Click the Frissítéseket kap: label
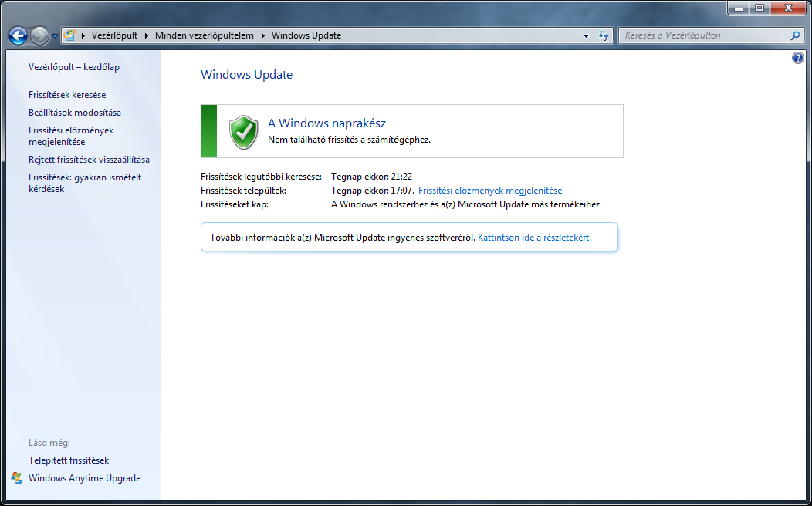This screenshot has width=812, height=506. 235,204
